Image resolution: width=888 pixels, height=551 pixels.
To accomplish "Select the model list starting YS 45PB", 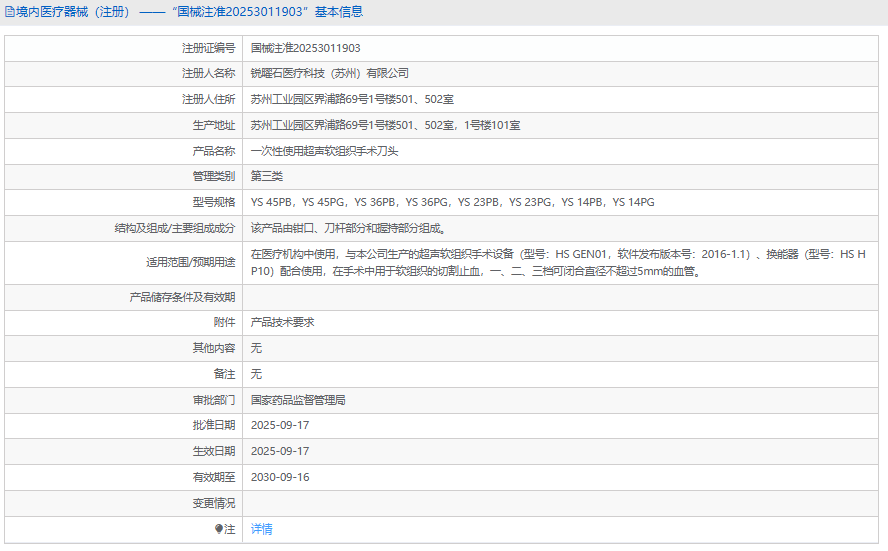I will (x=452, y=202).
